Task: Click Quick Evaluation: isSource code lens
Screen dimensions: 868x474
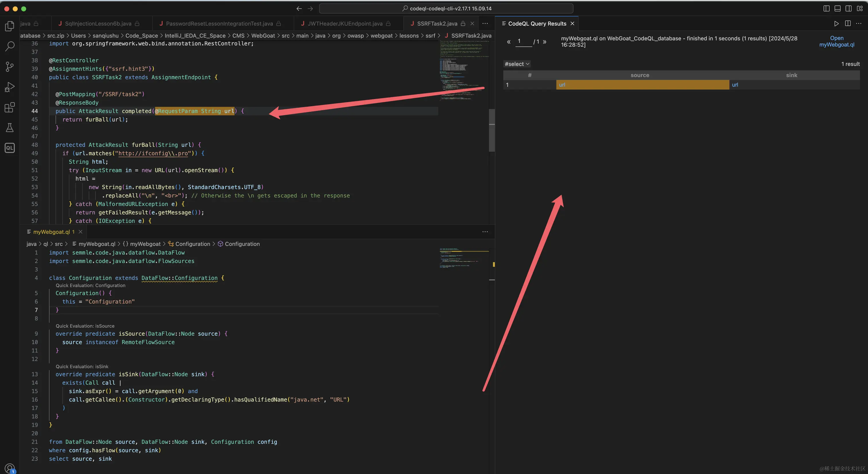Action: pyautogui.click(x=85, y=326)
